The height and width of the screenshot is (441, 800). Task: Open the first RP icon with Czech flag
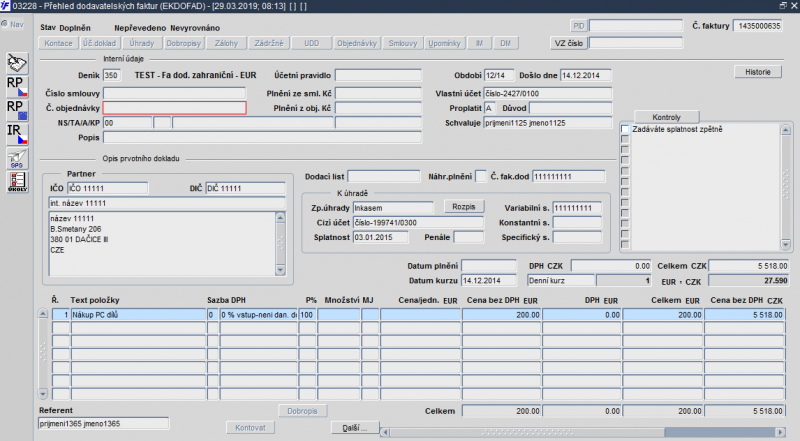click(17, 87)
